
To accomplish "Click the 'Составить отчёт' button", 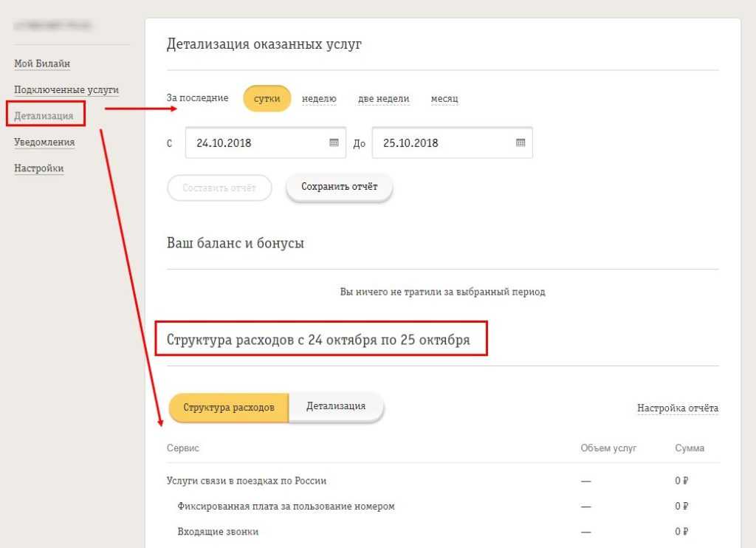I will tap(219, 188).
